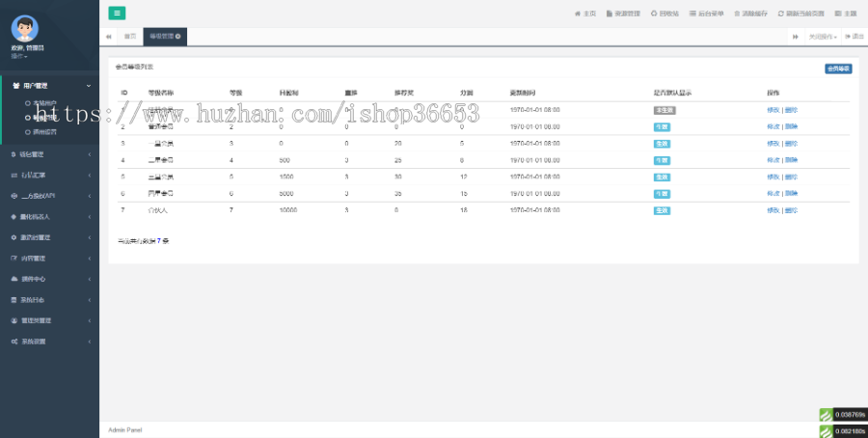Click the 管理员管理 person icon in sidebar
The width and height of the screenshot is (868, 438).
[x=14, y=320]
